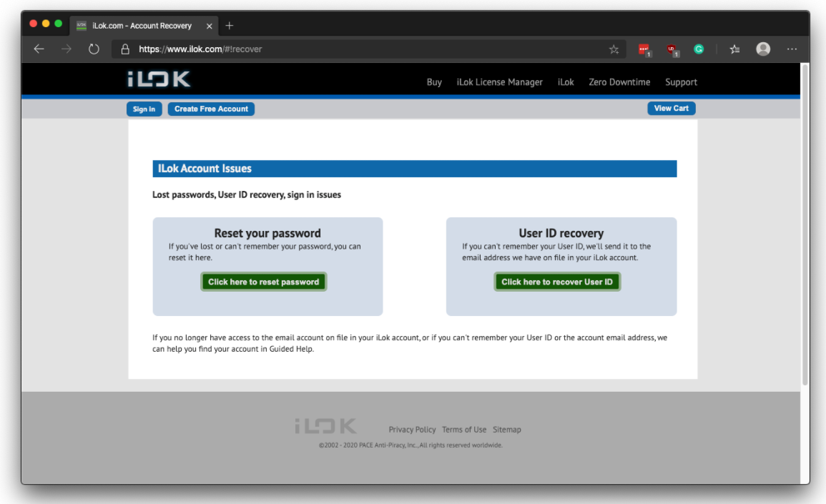826x504 pixels.
Task: Open the Grammarly extension icon
Action: pos(699,49)
